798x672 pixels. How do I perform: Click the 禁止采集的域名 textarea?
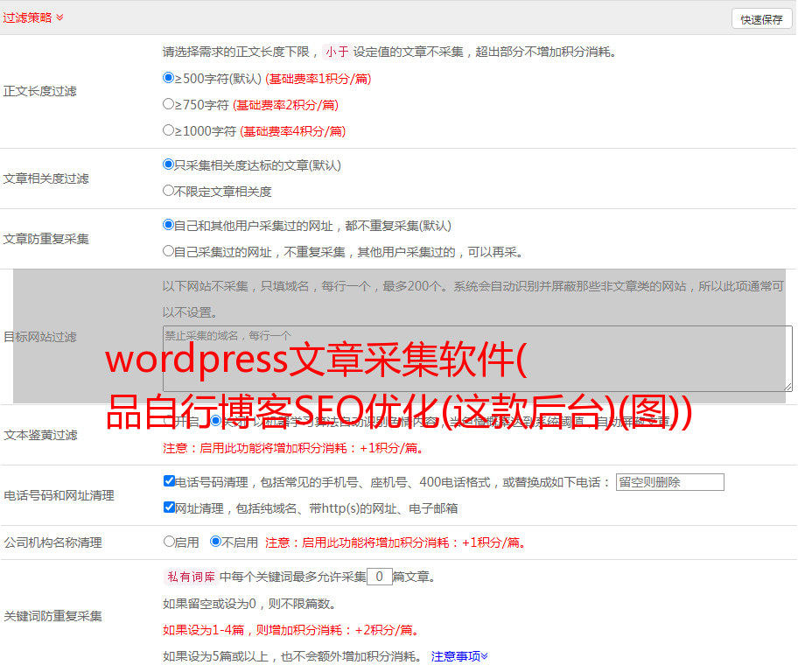pos(478,359)
